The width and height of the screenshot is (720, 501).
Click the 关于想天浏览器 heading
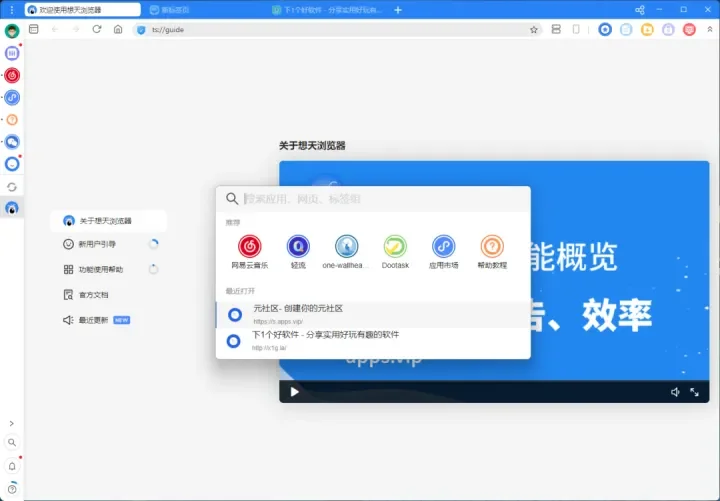312,146
